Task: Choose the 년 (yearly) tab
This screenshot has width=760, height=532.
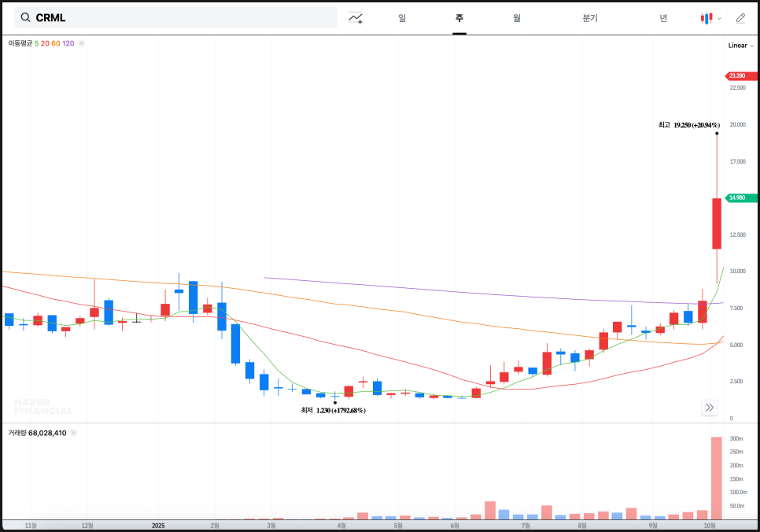Action: [663, 18]
